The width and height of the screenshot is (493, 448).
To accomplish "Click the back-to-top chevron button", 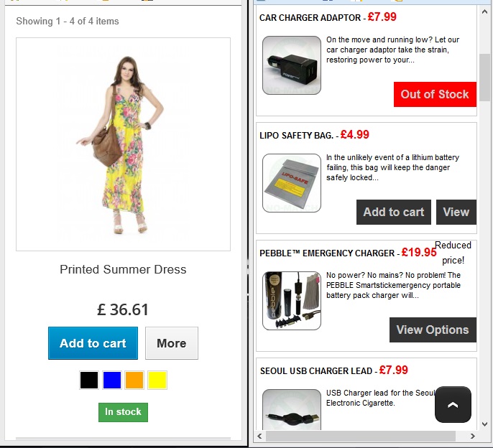I will click(453, 404).
